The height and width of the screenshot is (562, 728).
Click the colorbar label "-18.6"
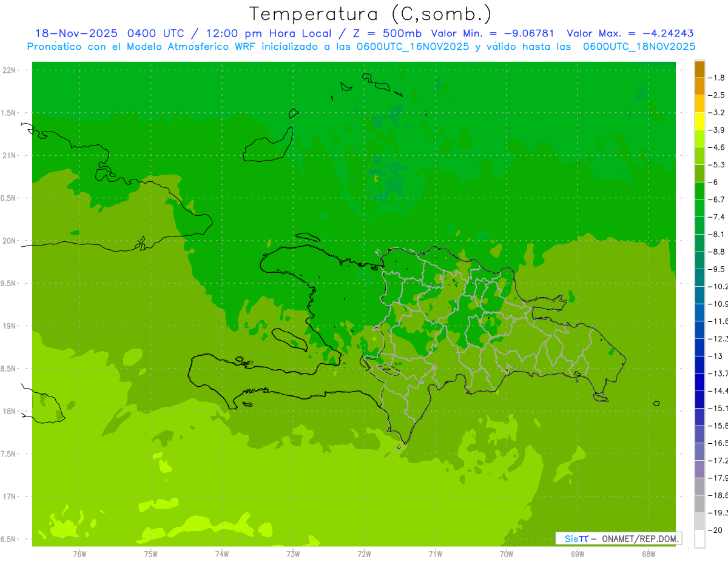pyautogui.click(x=718, y=495)
